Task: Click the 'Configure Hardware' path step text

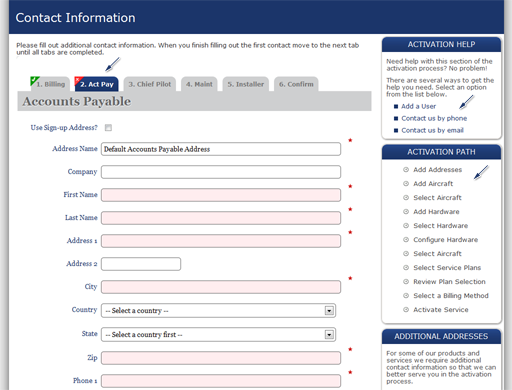Action: pos(445,240)
